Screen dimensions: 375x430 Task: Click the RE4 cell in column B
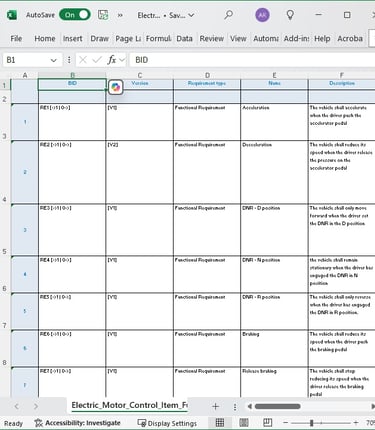72,274
